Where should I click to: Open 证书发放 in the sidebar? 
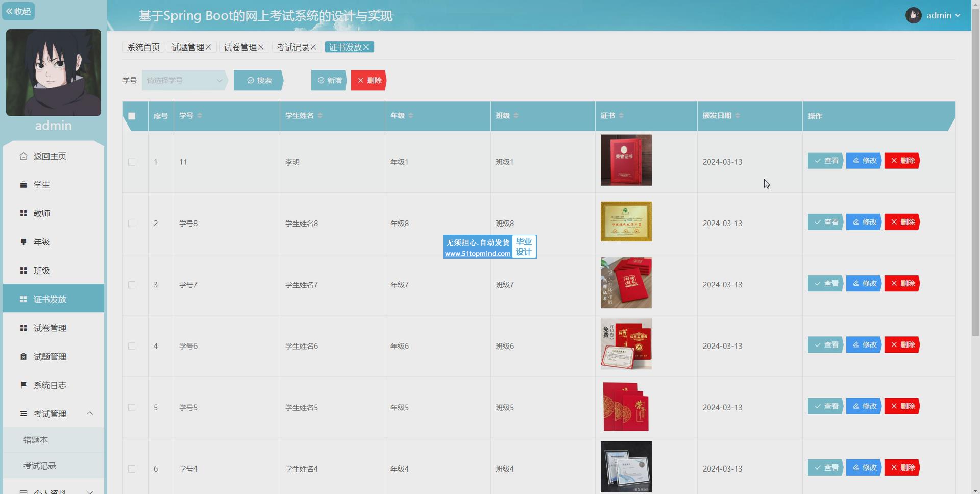54,299
